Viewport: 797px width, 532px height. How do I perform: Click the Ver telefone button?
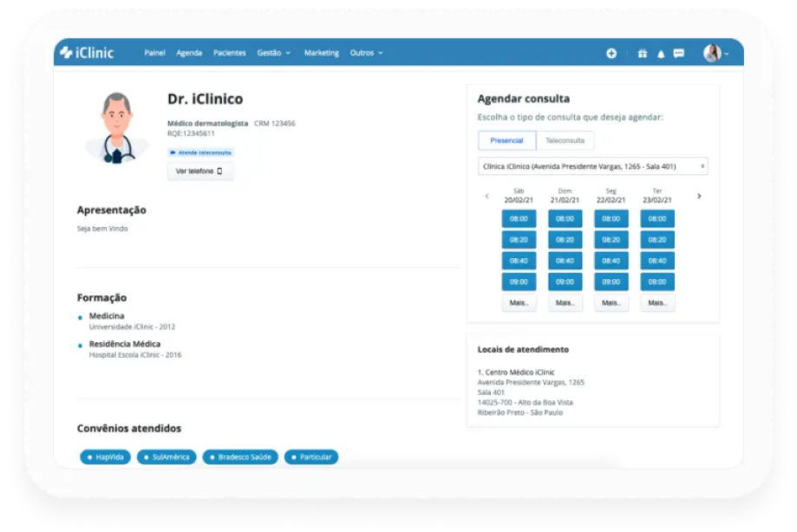click(199, 172)
